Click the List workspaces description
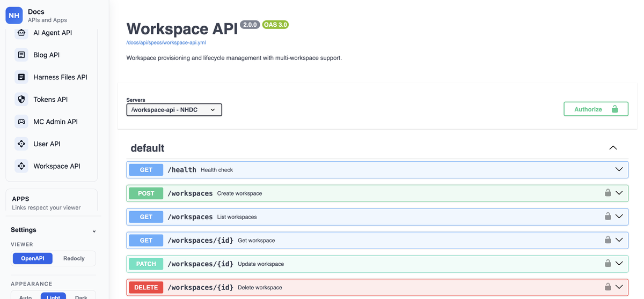 (237, 217)
